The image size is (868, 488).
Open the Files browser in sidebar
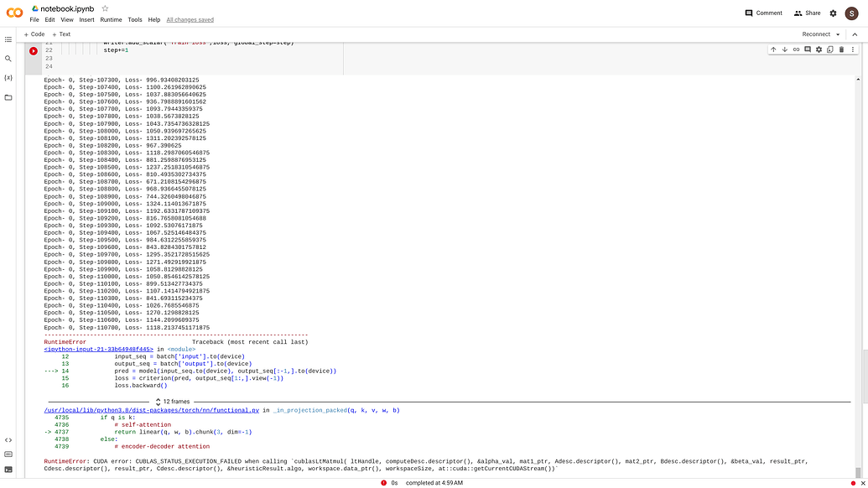8,97
